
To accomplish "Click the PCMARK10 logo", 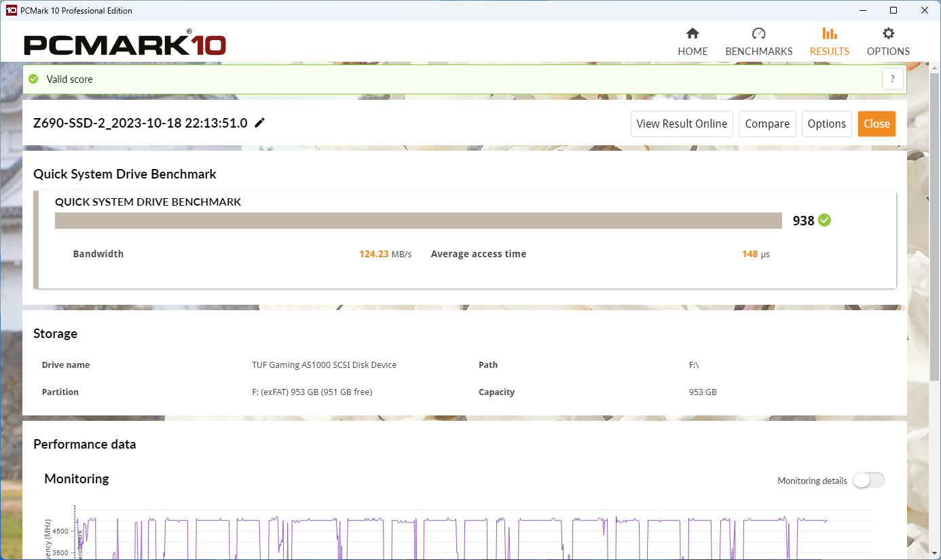I will click(125, 44).
